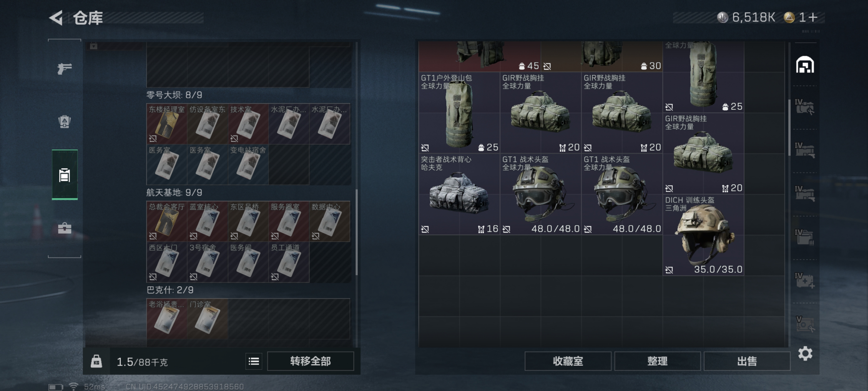Switch to the keycard holder tab
This screenshot has height=391, width=868.
coord(64,175)
